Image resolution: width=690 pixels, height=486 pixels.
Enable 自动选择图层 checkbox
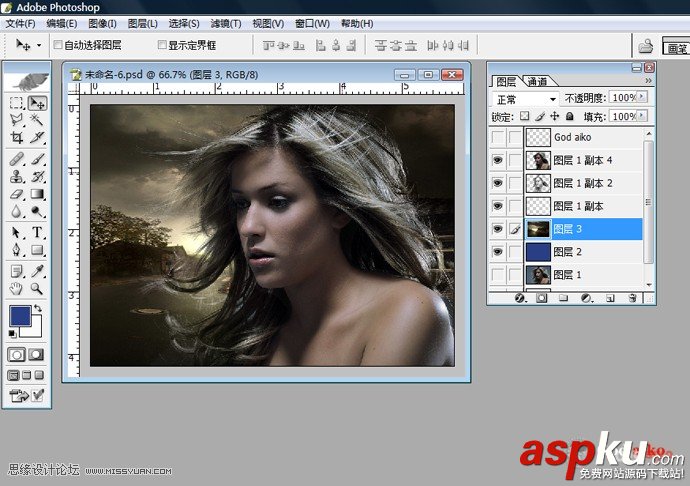click(x=58, y=44)
